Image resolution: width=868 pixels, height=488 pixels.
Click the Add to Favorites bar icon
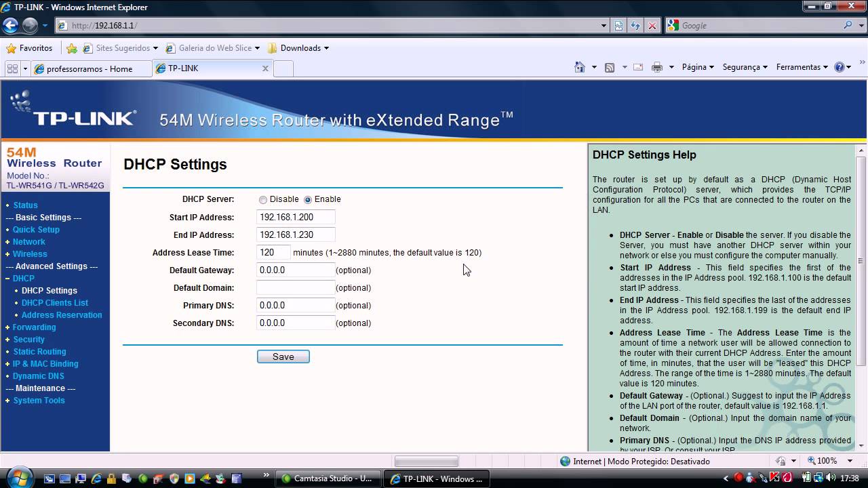pyautogui.click(x=72, y=48)
